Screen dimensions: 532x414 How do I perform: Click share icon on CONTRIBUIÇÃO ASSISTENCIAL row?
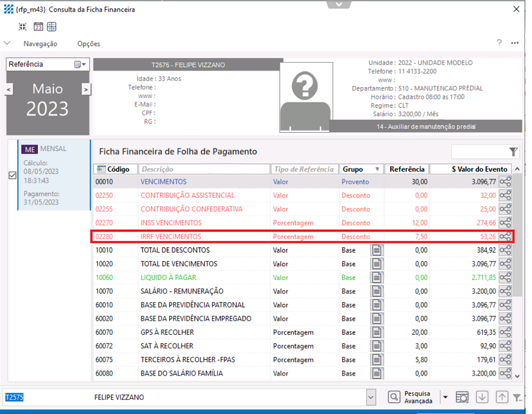(x=505, y=195)
